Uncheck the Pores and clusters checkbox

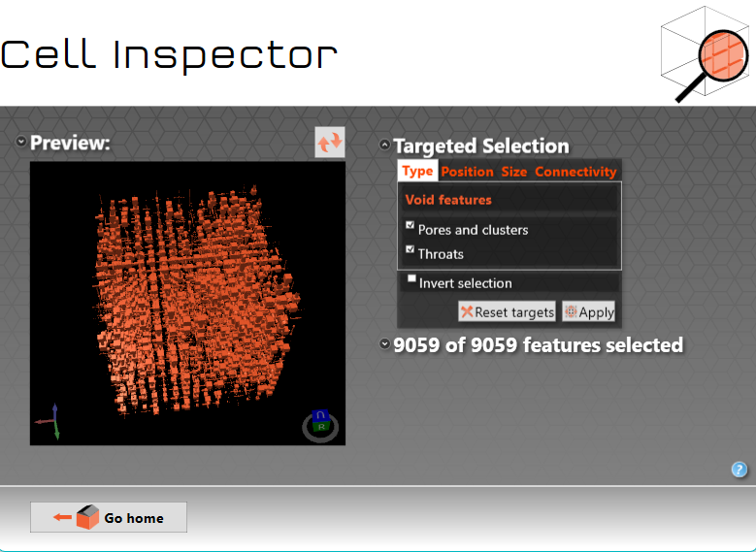point(411,225)
